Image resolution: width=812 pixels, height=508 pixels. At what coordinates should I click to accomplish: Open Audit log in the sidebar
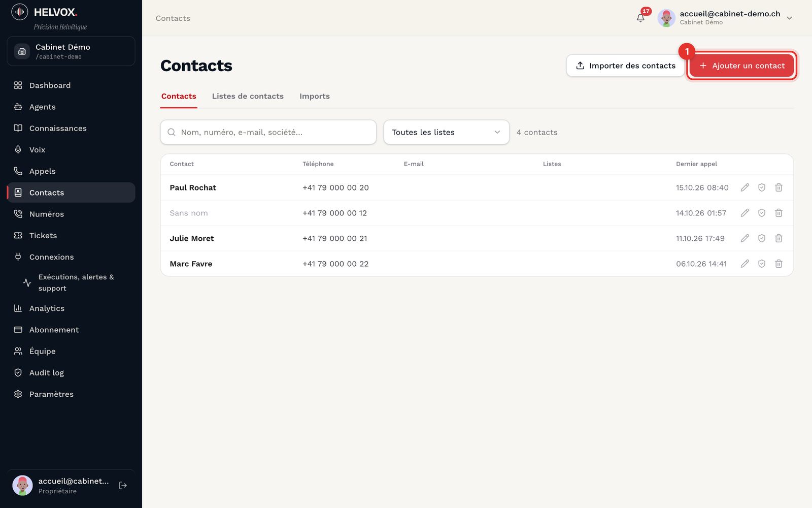(x=71, y=372)
